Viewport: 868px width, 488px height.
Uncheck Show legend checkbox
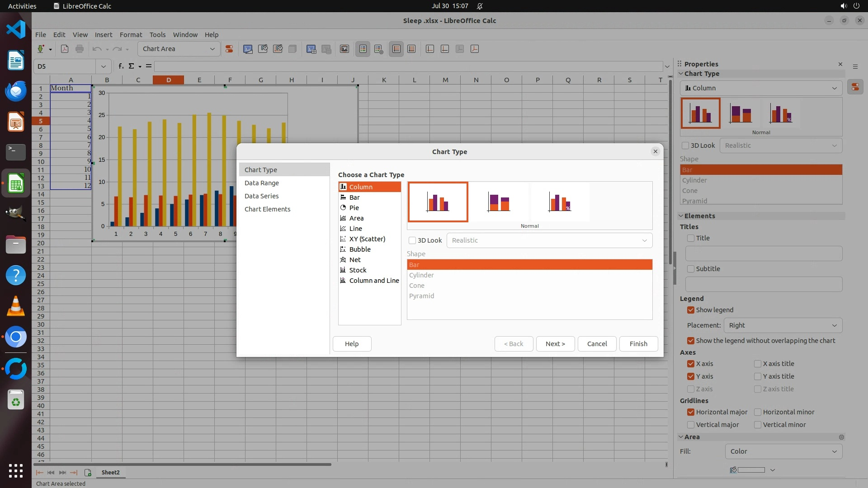(x=691, y=310)
